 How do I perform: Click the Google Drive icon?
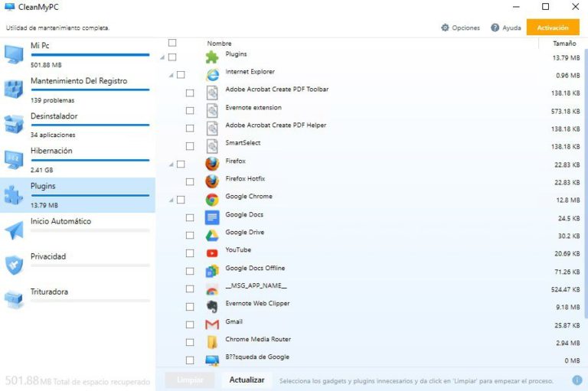[212, 236]
